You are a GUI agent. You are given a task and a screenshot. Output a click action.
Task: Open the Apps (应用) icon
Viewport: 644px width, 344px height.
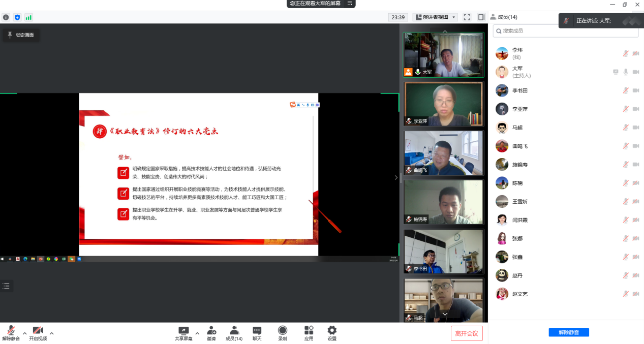click(x=309, y=333)
